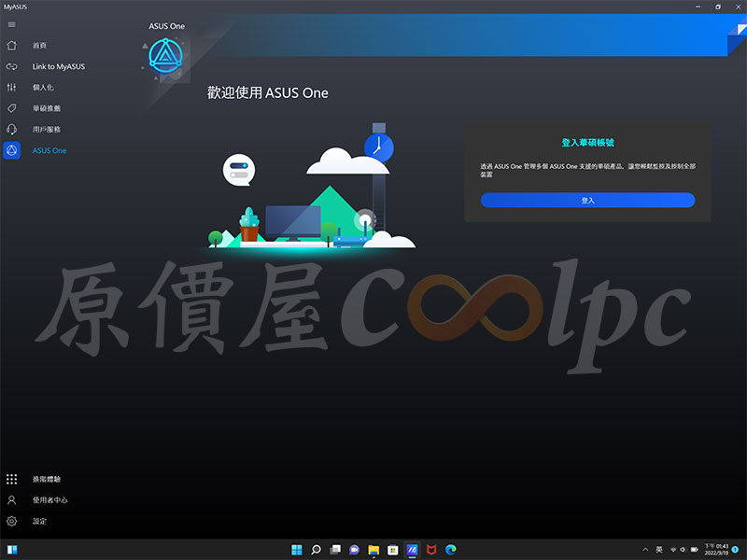Launch Microsoft Edge from the taskbar

coord(451,550)
